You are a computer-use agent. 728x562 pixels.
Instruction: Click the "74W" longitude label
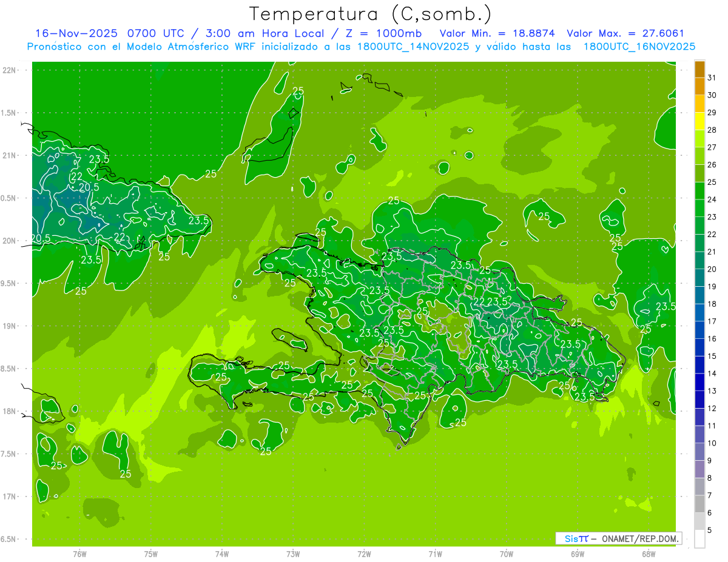[x=221, y=554]
